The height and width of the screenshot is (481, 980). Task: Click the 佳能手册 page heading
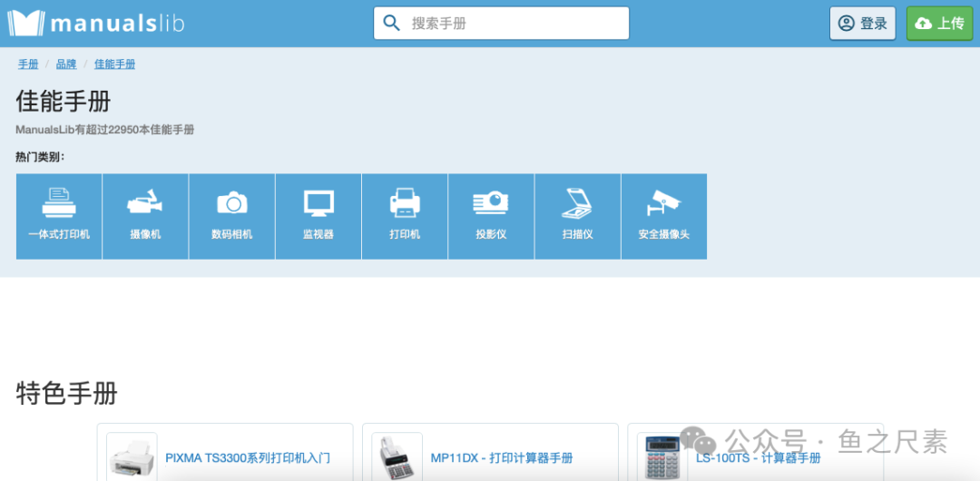click(64, 102)
